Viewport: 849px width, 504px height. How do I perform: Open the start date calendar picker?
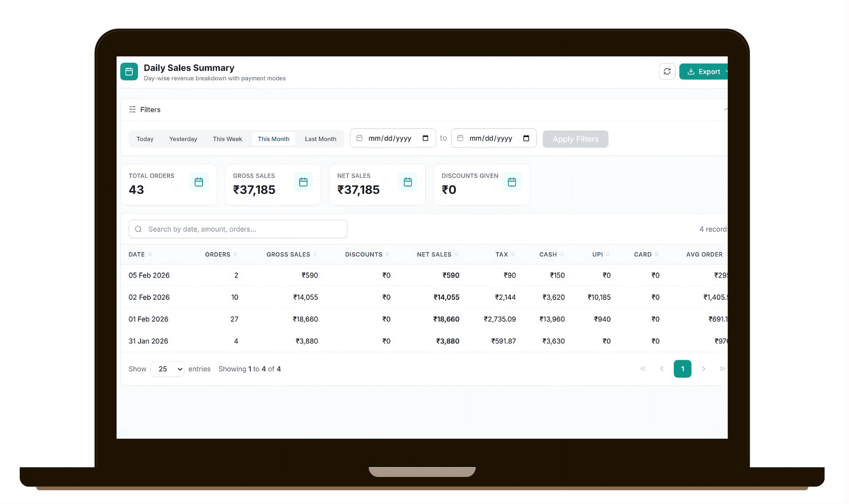tap(425, 138)
